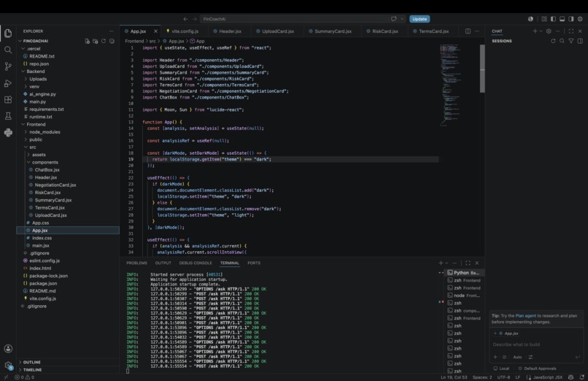Focus the Describe what to build input

pyautogui.click(x=536, y=345)
